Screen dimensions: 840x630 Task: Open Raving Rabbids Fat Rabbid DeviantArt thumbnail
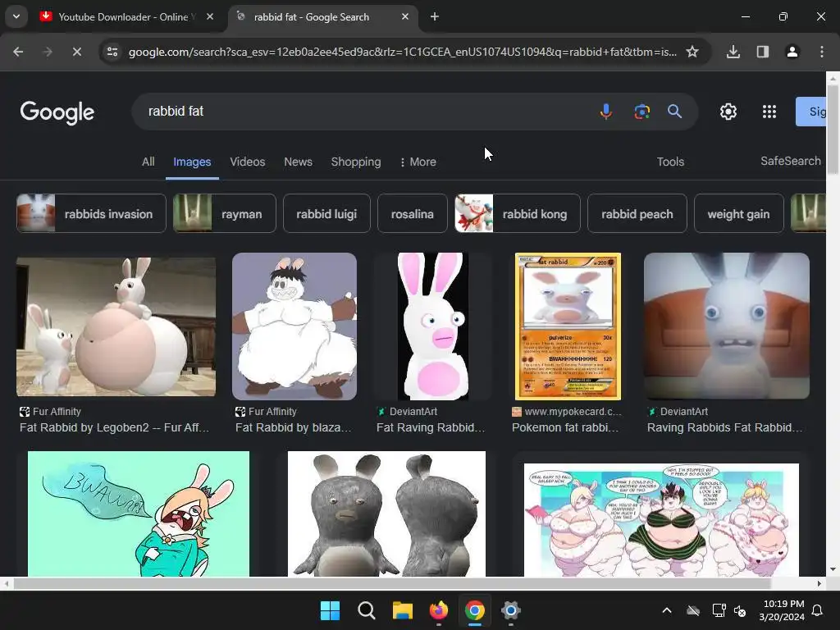(727, 326)
